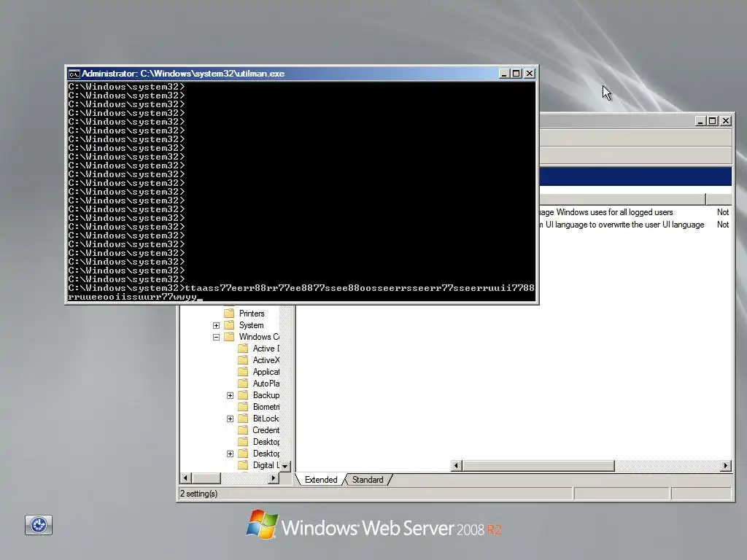Click the BitLocker folder icon
Screen dimensions: 747x560
(243, 419)
